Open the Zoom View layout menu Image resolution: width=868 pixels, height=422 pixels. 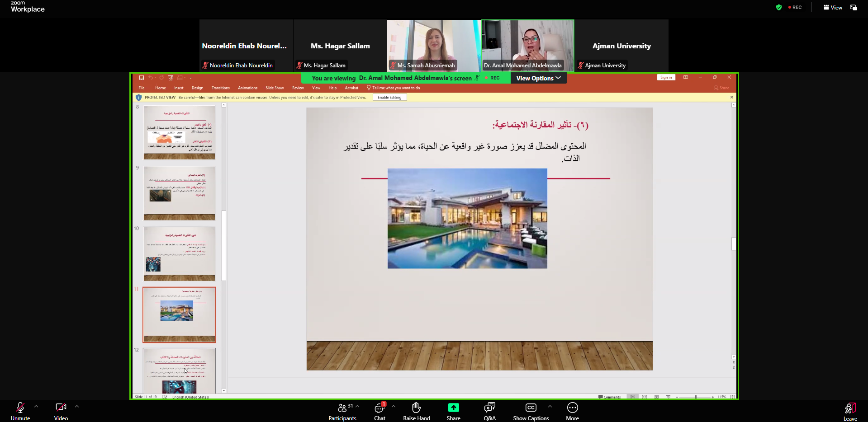[x=833, y=7]
